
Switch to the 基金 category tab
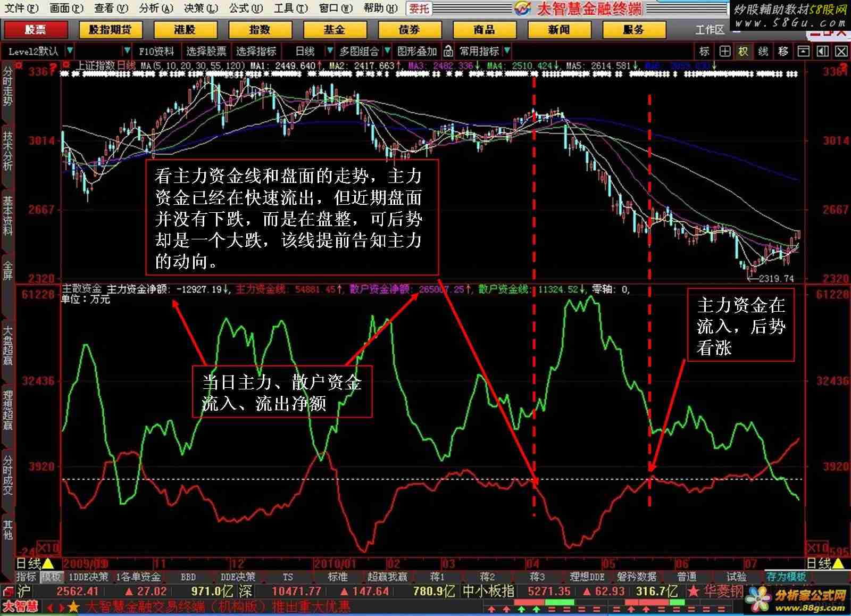pos(335,30)
